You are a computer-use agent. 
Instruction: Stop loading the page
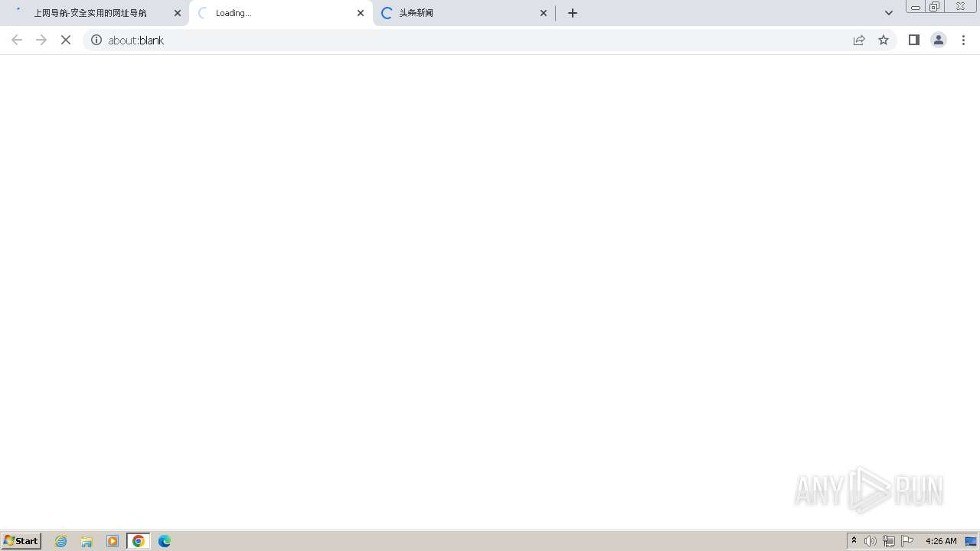[66, 40]
